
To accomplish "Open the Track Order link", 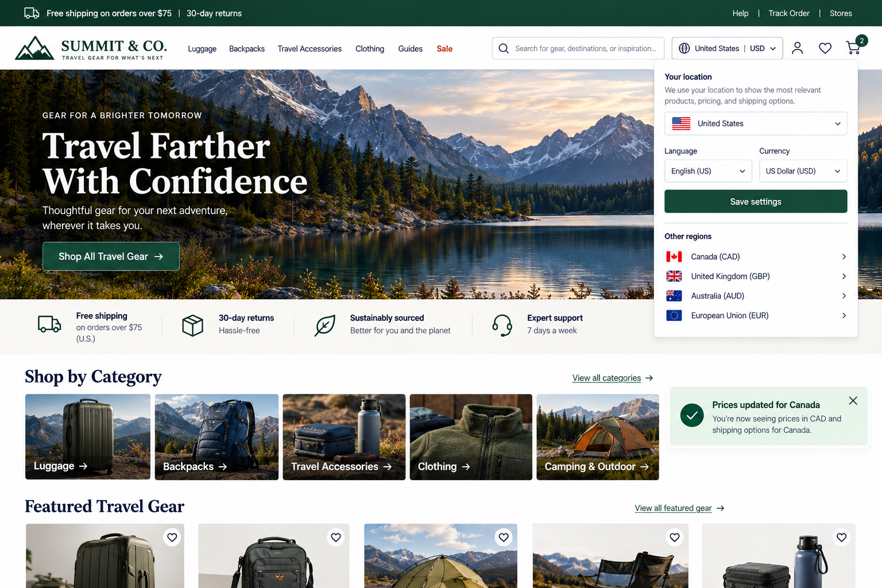I will [x=789, y=13].
